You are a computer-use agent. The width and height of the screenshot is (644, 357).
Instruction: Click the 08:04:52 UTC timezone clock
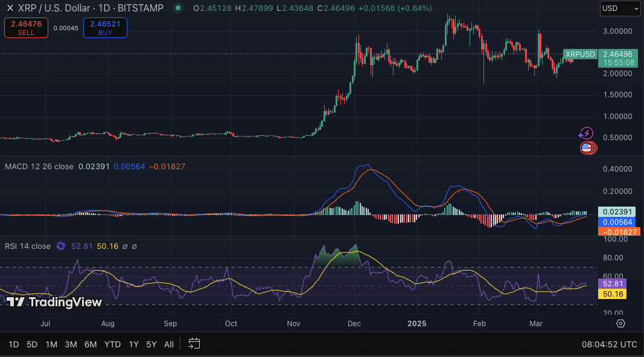click(609, 344)
